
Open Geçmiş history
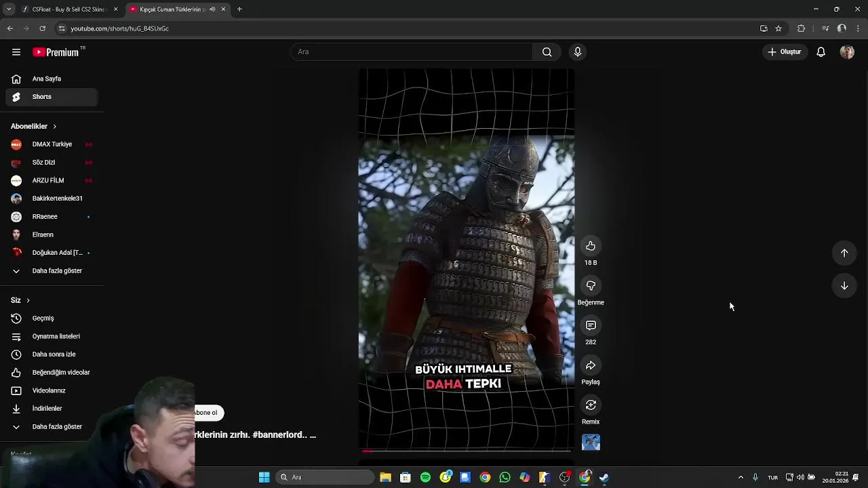pyautogui.click(x=52, y=319)
